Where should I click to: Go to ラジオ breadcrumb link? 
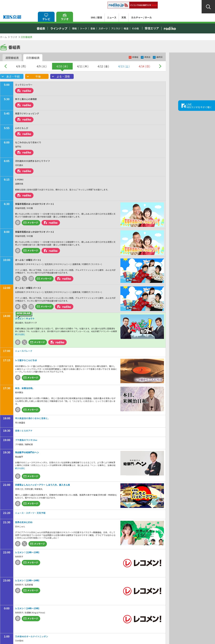(x=14, y=37)
